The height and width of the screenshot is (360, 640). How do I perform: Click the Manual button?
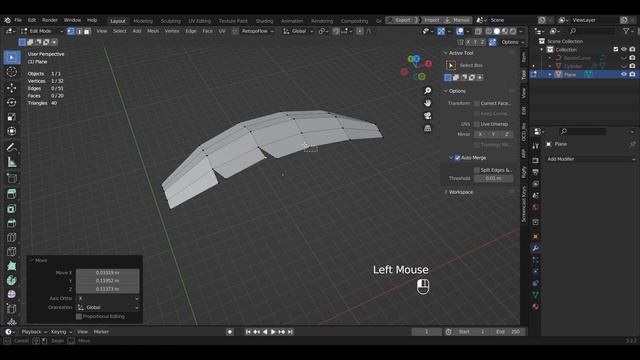point(457,20)
